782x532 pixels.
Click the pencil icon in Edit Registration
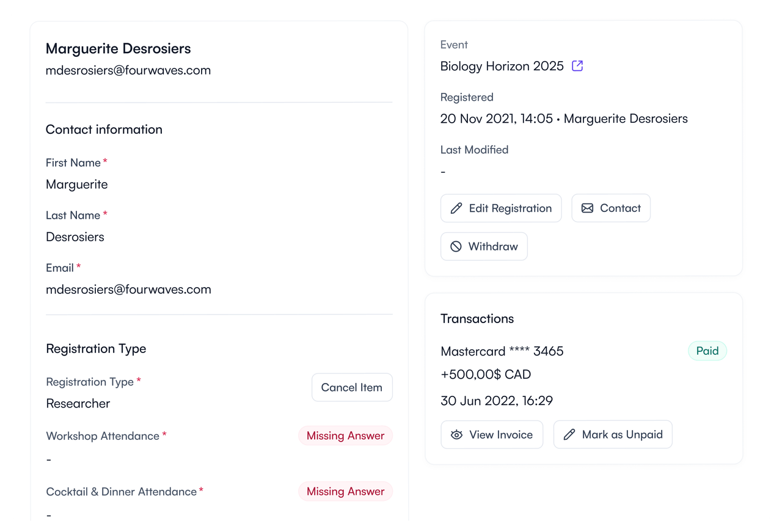pyautogui.click(x=456, y=208)
